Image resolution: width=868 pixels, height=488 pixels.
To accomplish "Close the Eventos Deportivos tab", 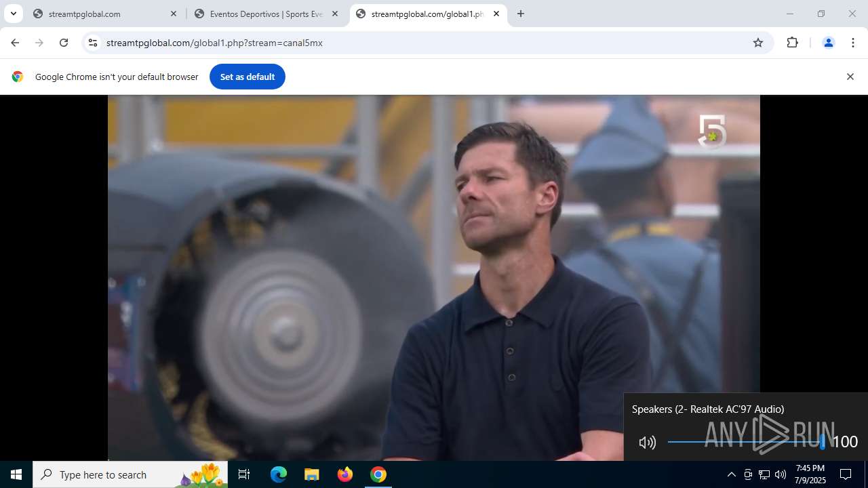I will click(x=335, y=14).
